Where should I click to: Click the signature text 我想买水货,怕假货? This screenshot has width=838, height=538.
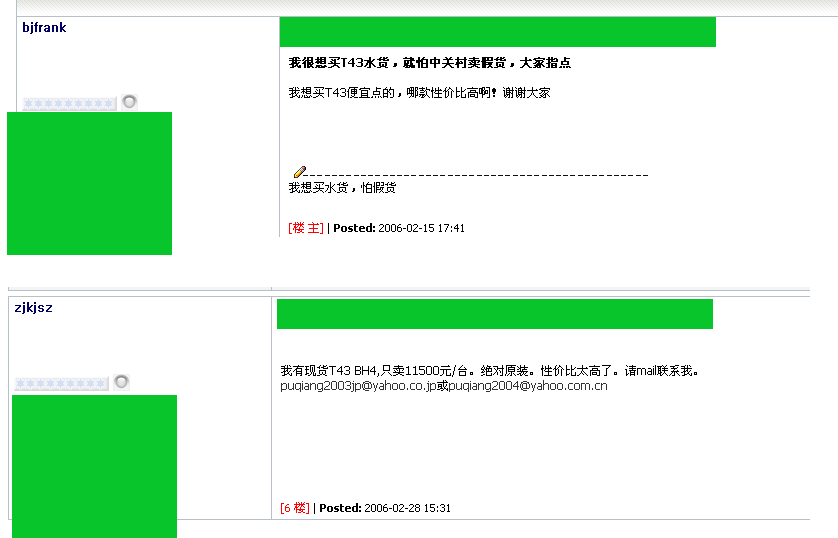pos(342,188)
